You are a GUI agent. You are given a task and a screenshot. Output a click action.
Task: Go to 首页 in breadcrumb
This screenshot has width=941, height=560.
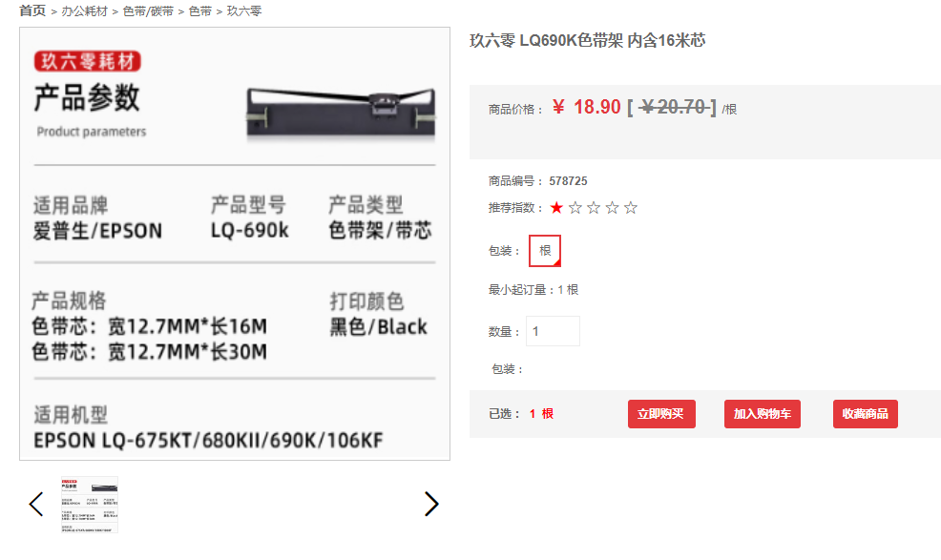(x=32, y=10)
